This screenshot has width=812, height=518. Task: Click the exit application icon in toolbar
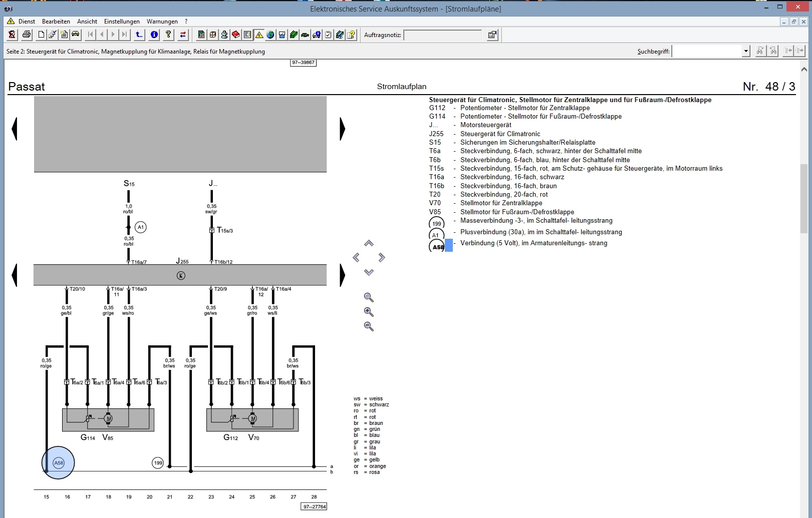[12, 35]
